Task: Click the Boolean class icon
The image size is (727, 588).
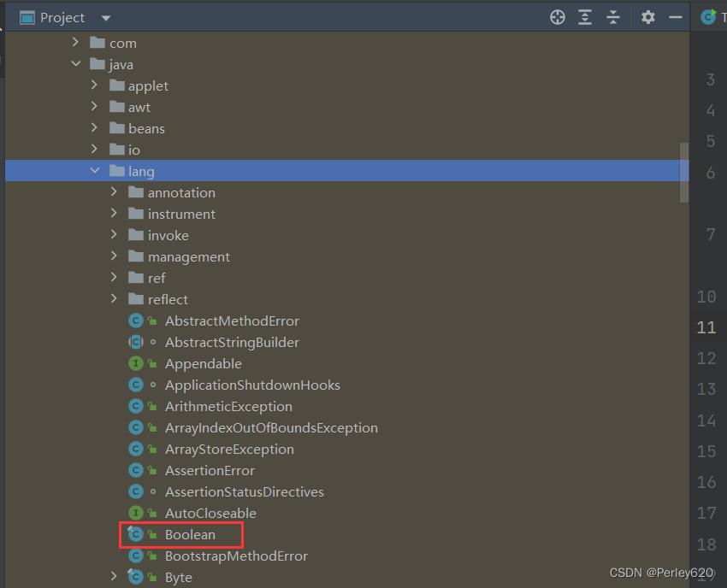Action: (x=135, y=534)
